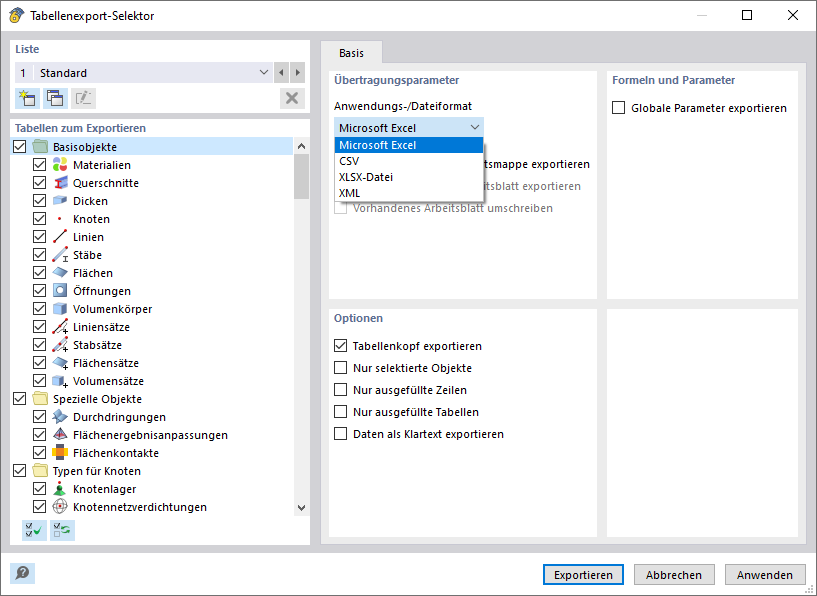The image size is (817, 596).
Task: Collapse the Microsoft Excel format dropdown
Action: [474, 127]
